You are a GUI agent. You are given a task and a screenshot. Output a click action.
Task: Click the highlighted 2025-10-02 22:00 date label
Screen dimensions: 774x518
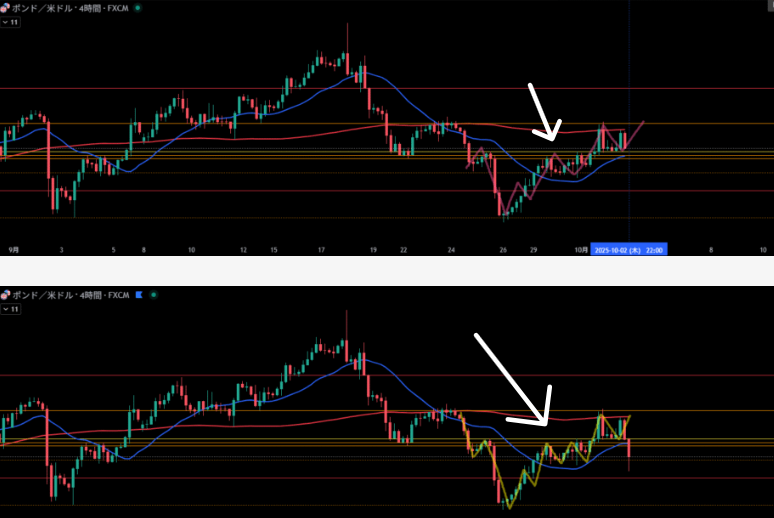pyautogui.click(x=629, y=248)
